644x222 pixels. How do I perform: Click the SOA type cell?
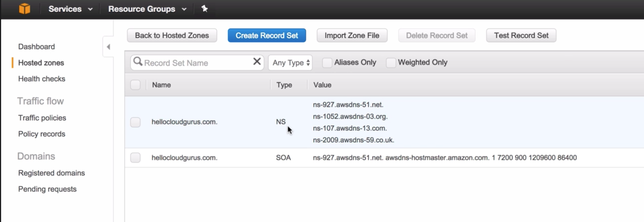click(283, 158)
